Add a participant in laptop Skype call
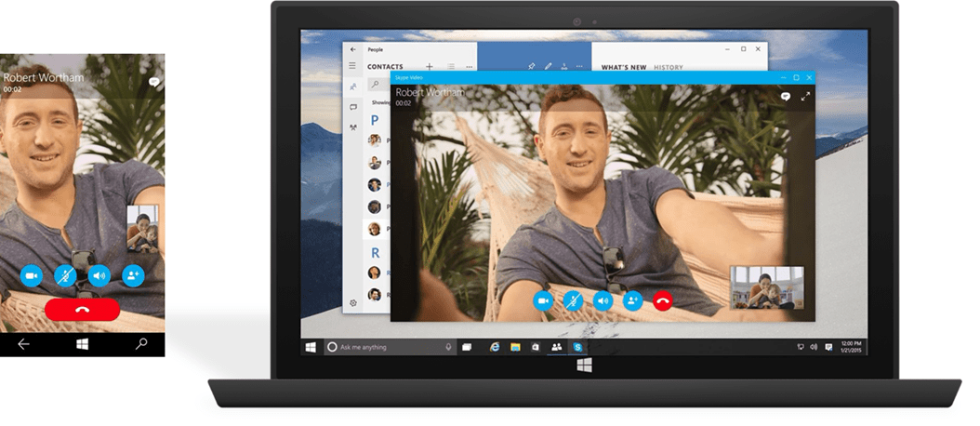980x426 pixels. pyautogui.click(x=632, y=300)
